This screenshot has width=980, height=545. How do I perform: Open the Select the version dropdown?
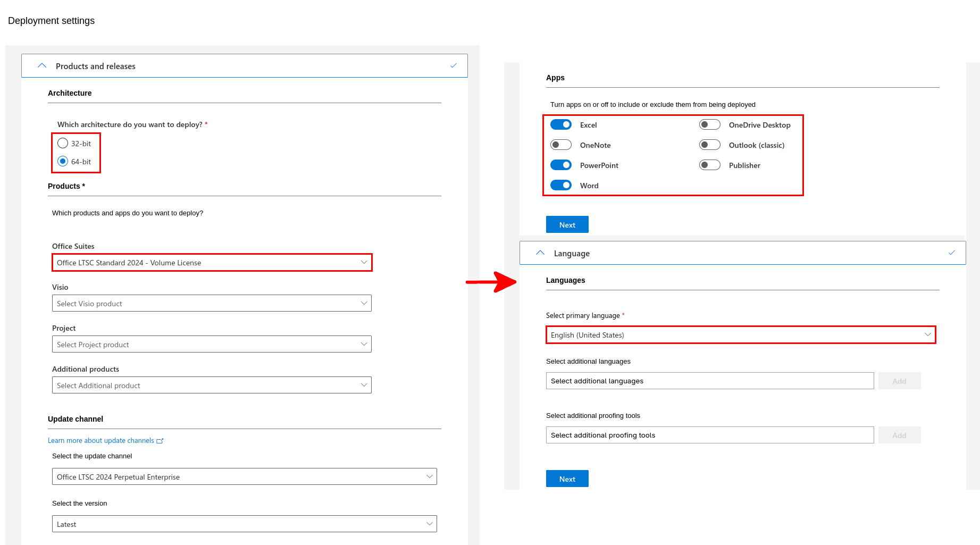(x=245, y=524)
